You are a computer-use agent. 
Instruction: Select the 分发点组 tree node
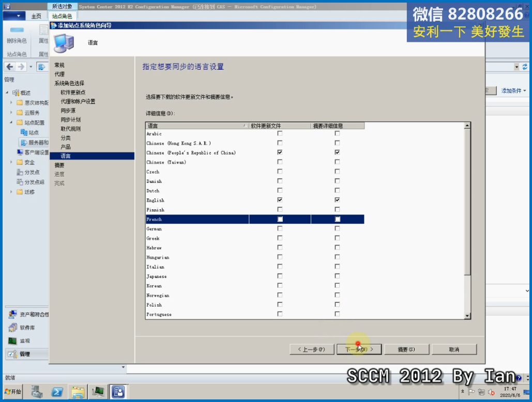[31, 182]
